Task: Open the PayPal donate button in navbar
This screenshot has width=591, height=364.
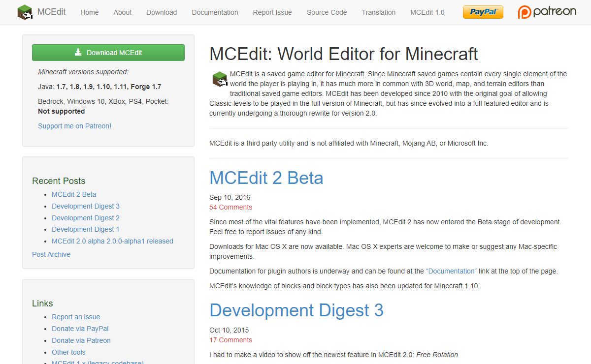Action: click(x=483, y=12)
